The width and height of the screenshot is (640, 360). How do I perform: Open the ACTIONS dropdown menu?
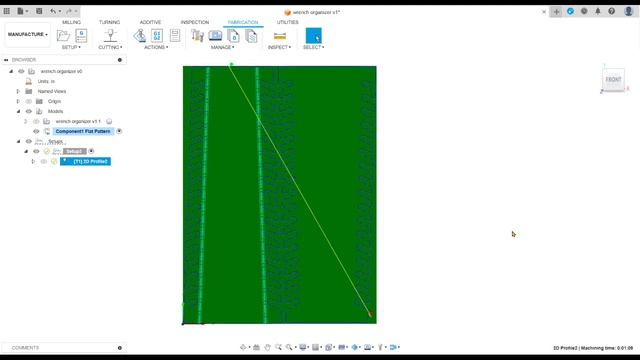(x=156, y=47)
